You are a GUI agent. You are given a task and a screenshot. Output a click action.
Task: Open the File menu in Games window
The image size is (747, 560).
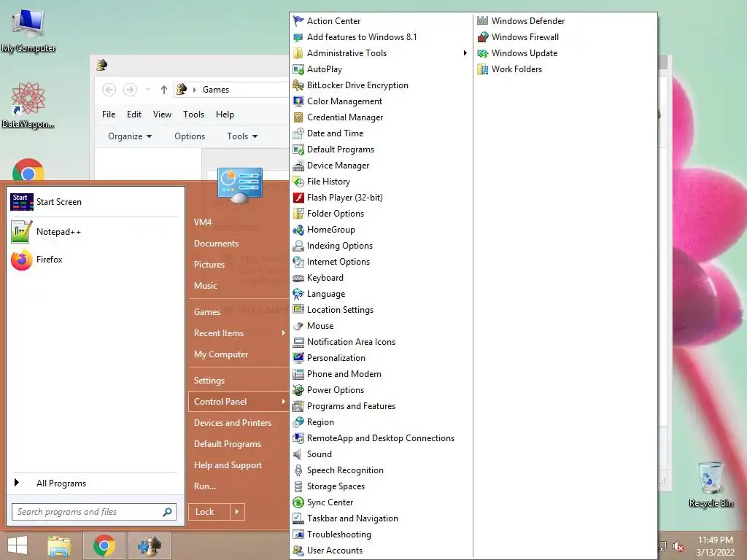pyautogui.click(x=109, y=114)
